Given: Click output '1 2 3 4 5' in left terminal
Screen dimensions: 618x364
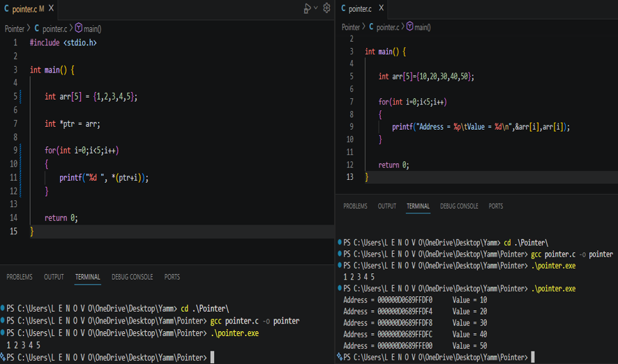Looking at the screenshot, I should pyautogui.click(x=23, y=345).
